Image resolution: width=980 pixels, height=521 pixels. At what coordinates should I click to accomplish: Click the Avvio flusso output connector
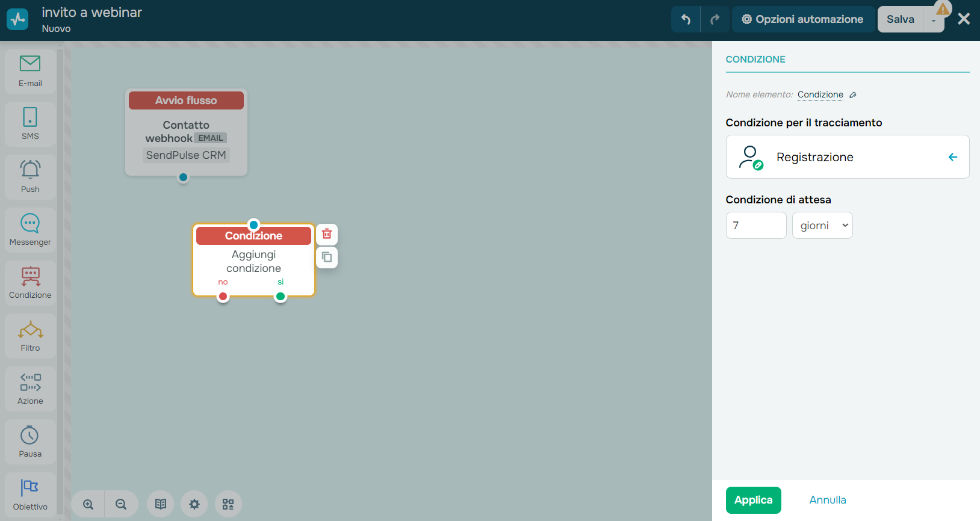184,177
